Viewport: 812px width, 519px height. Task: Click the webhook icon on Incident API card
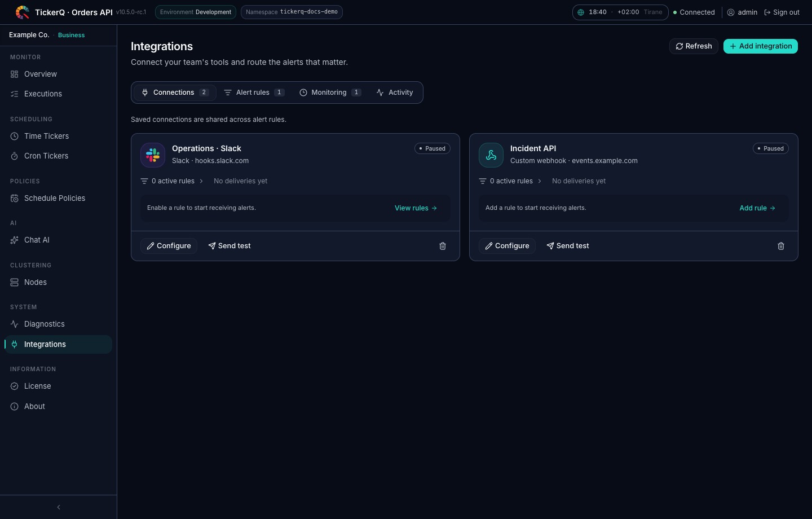click(491, 155)
